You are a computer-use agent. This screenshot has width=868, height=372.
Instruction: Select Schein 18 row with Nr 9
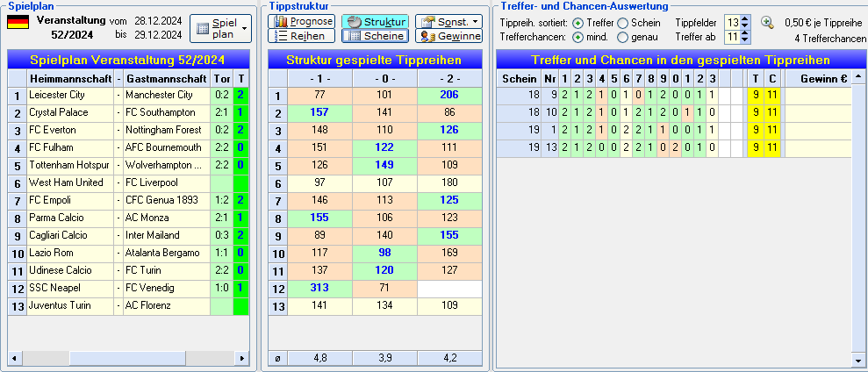[x=674, y=96]
